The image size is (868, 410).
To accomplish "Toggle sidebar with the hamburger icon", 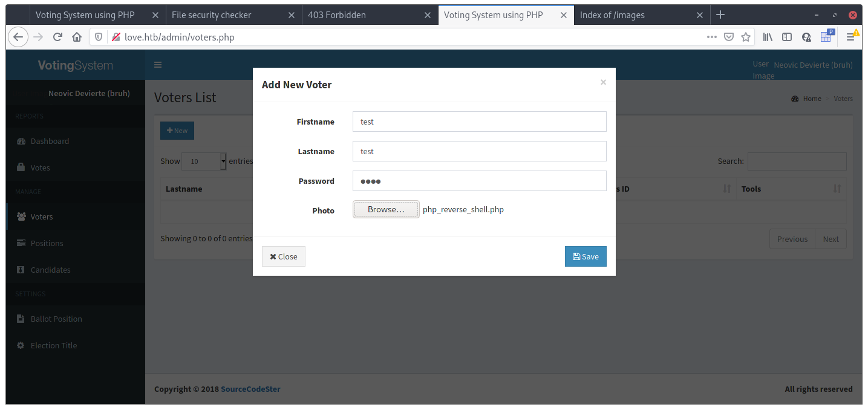I will [x=158, y=65].
